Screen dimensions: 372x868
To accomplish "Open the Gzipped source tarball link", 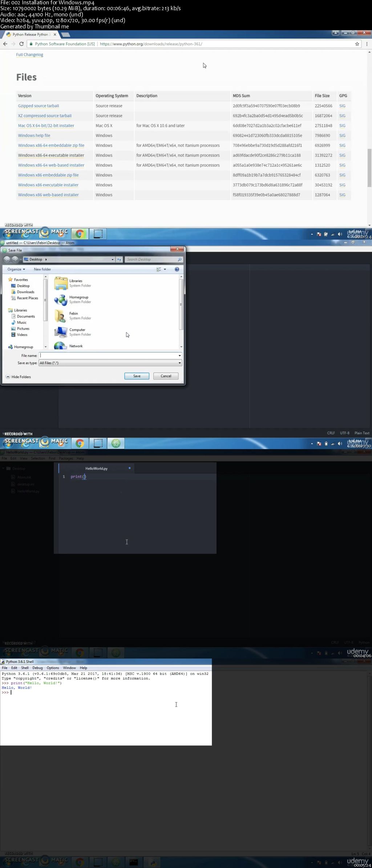I will pyautogui.click(x=39, y=106).
